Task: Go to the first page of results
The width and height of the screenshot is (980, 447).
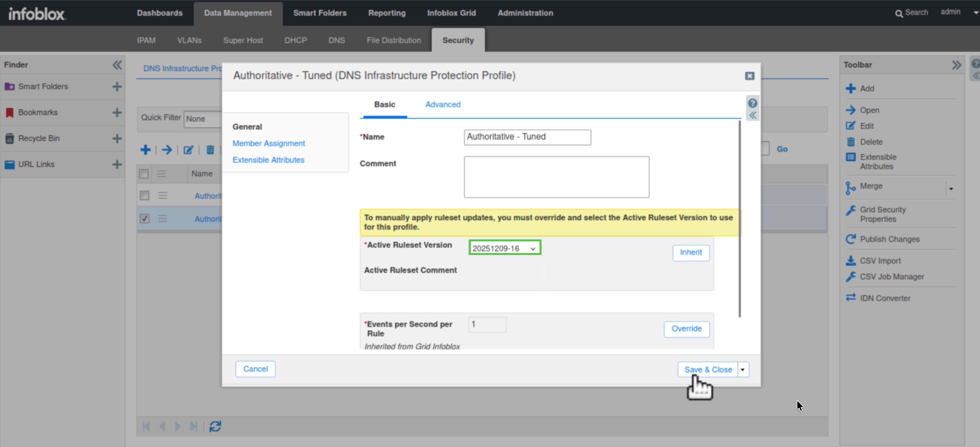Action: (x=146, y=427)
